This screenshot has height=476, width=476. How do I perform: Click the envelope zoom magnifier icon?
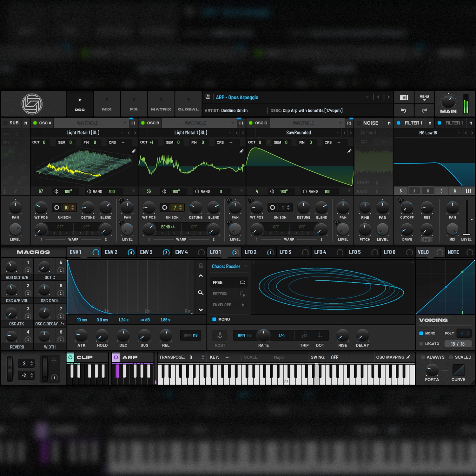(201, 293)
